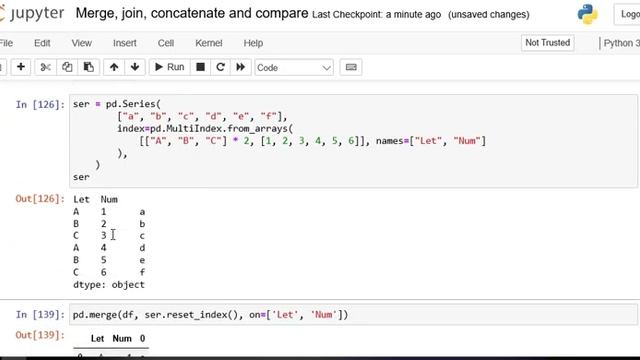Click the '(unsaved changes)' status text
Viewport: 640px width, 360px height.
tap(489, 15)
